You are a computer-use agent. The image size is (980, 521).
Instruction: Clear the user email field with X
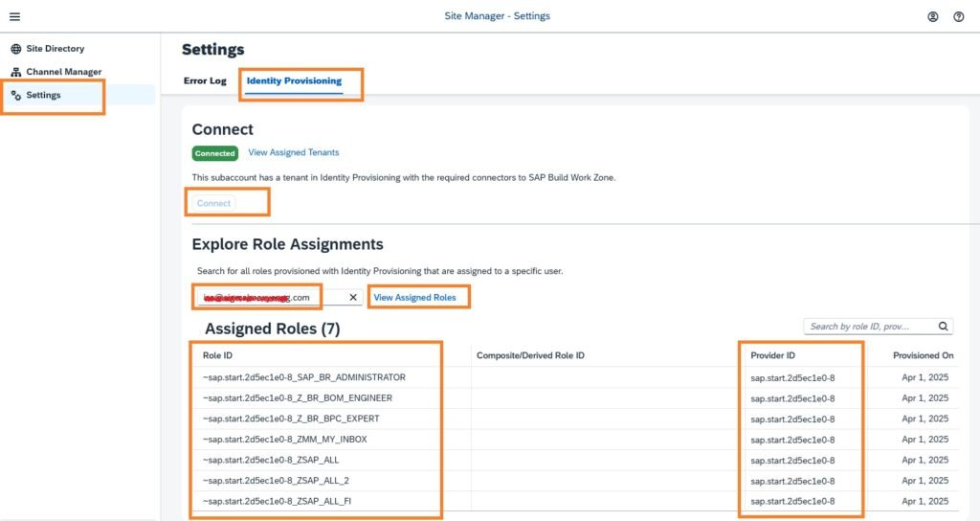click(x=352, y=298)
